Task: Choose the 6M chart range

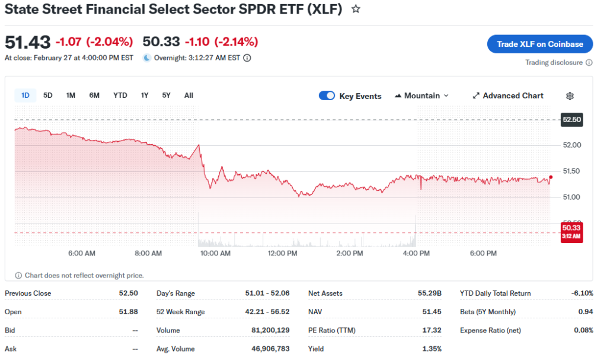Action: click(94, 95)
